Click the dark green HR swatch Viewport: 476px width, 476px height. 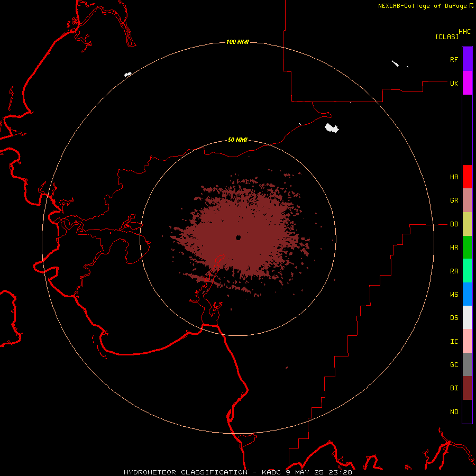pos(467,248)
